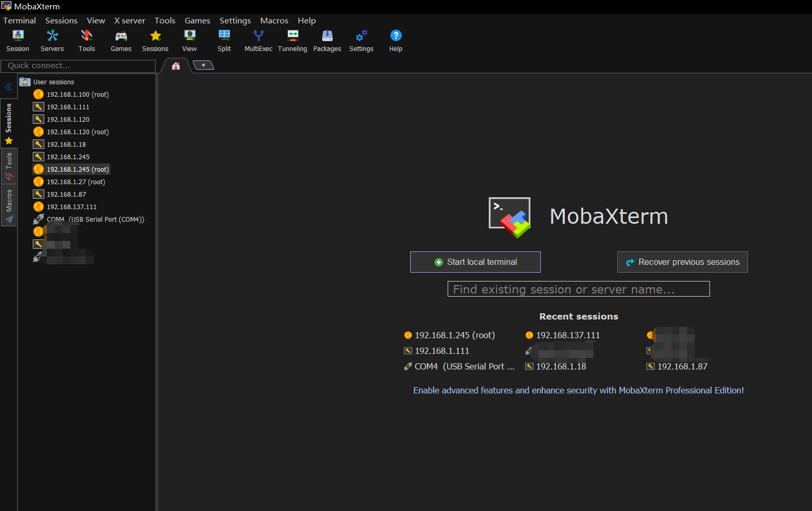This screenshot has width=812, height=511.
Task: Click icon beside recent 192.168.1.245 (root)
Action: tap(408, 335)
